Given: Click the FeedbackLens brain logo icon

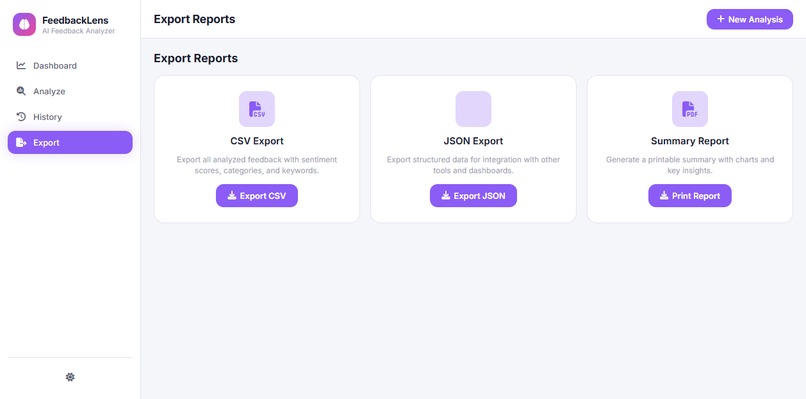Looking at the screenshot, I should click(24, 25).
